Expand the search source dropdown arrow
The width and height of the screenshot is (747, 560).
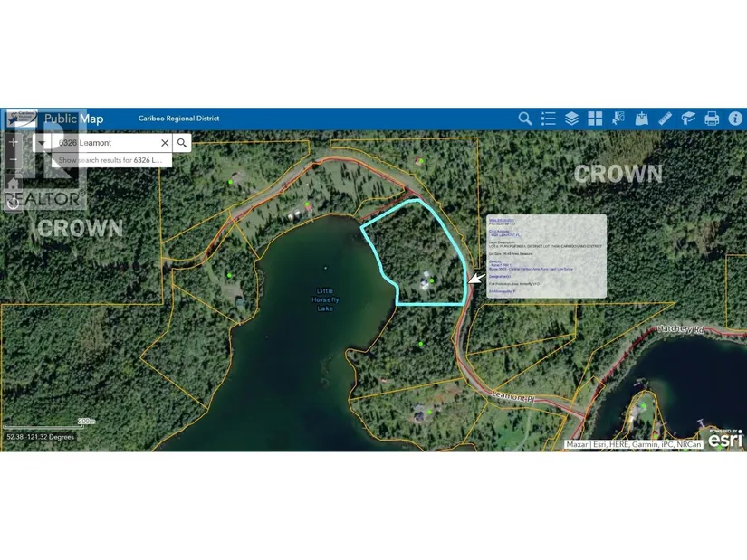coord(42,143)
